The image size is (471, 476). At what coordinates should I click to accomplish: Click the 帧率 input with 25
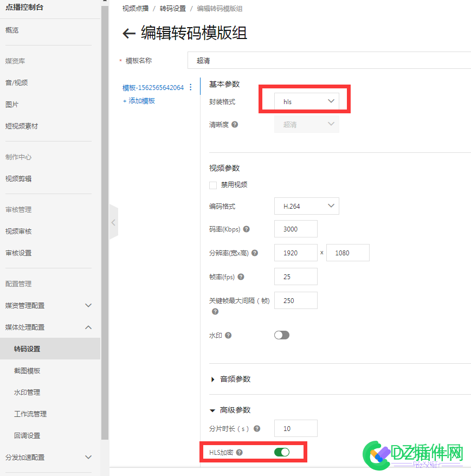click(296, 276)
